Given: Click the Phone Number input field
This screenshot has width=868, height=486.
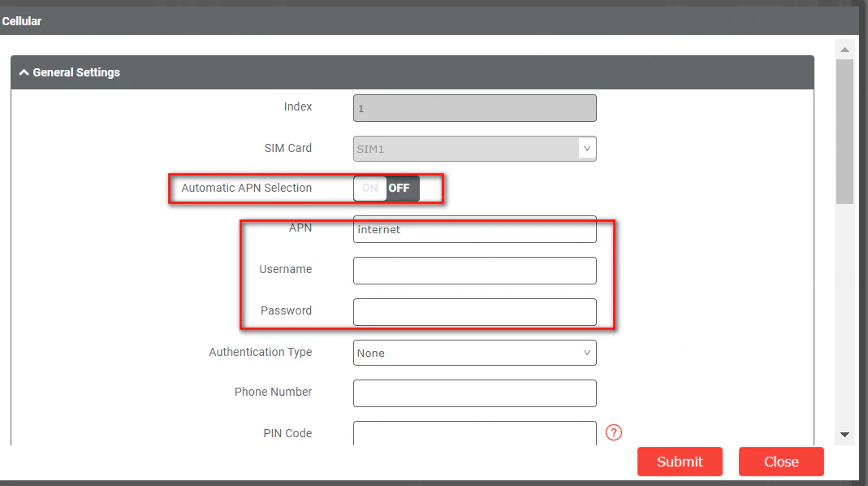Looking at the screenshot, I should (474, 393).
